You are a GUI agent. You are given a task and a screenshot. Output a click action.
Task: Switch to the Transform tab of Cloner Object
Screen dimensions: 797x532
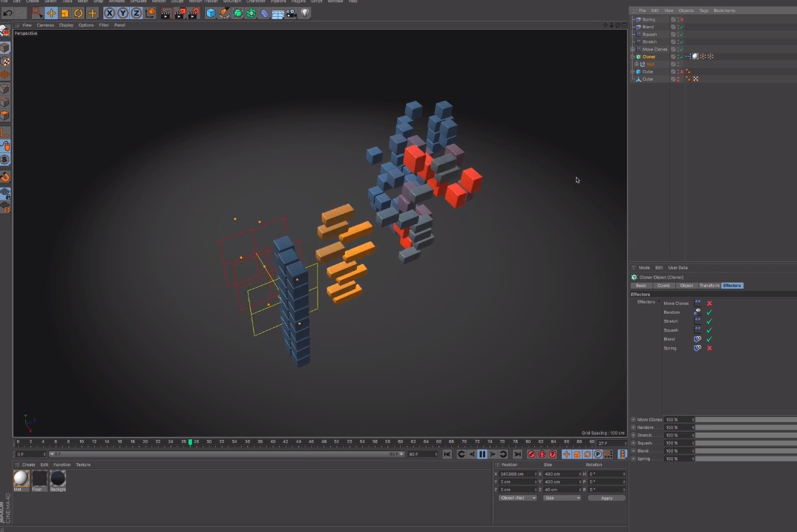coord(710,285)
